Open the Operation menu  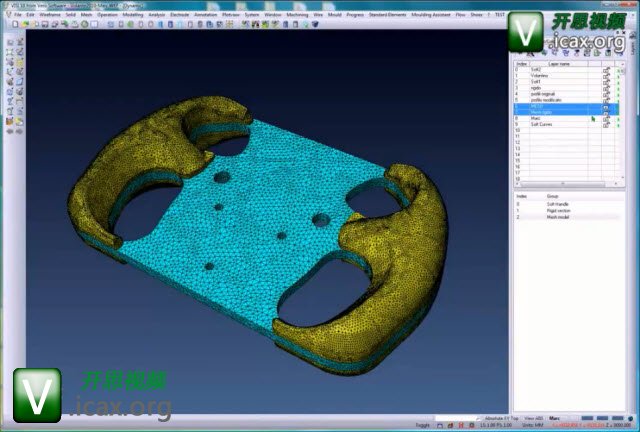pyautogui.click(x=108, y=15)
